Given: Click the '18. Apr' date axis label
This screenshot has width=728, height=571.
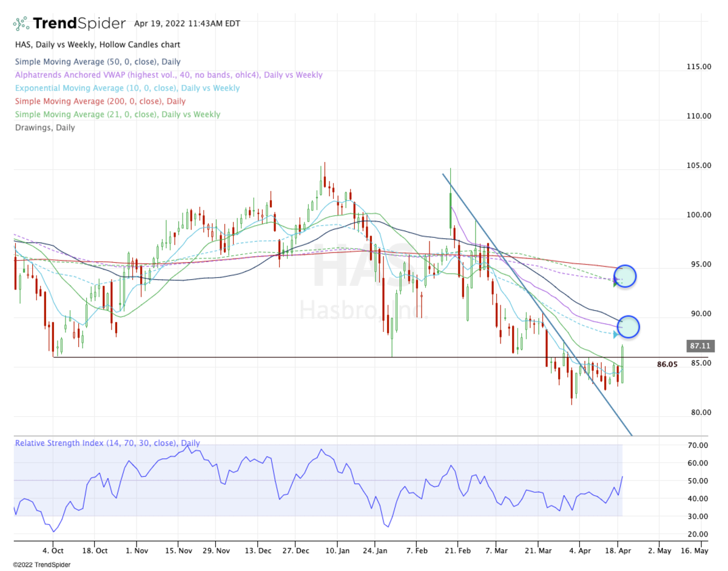Looking at the screenshot, I should (x=618, y=551).
